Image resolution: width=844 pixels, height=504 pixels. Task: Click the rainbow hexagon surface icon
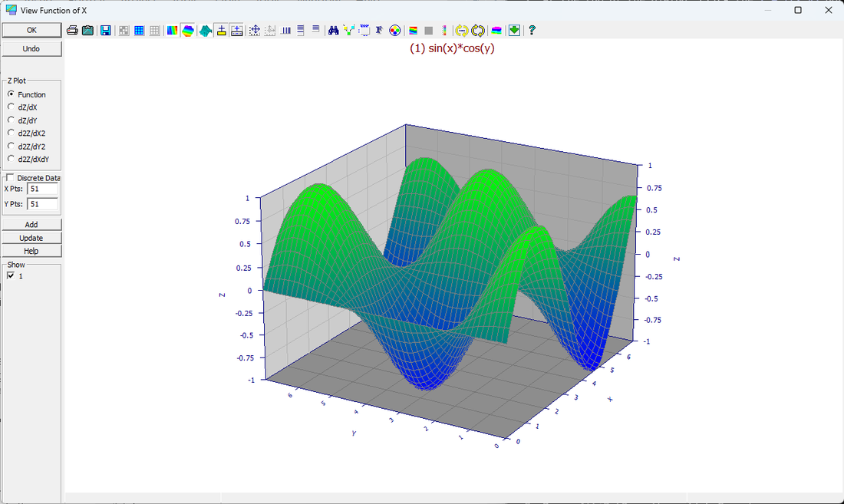(x=188, y=31)
